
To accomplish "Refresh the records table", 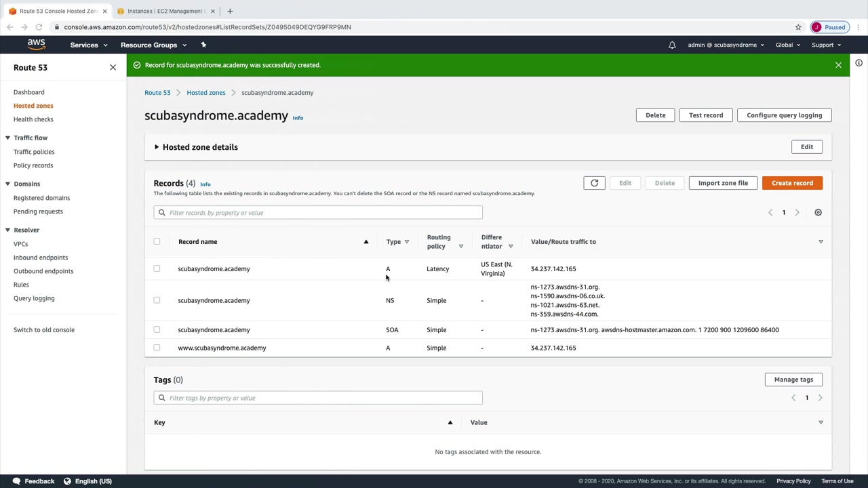I will 594,183.
